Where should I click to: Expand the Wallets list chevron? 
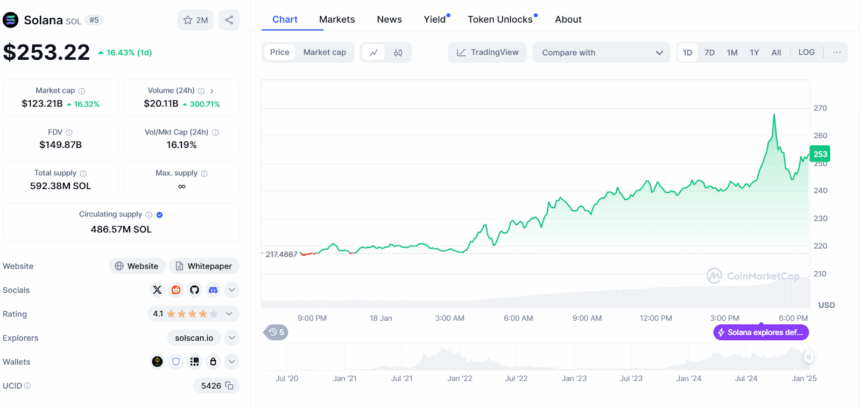click(x=231, y=362)
